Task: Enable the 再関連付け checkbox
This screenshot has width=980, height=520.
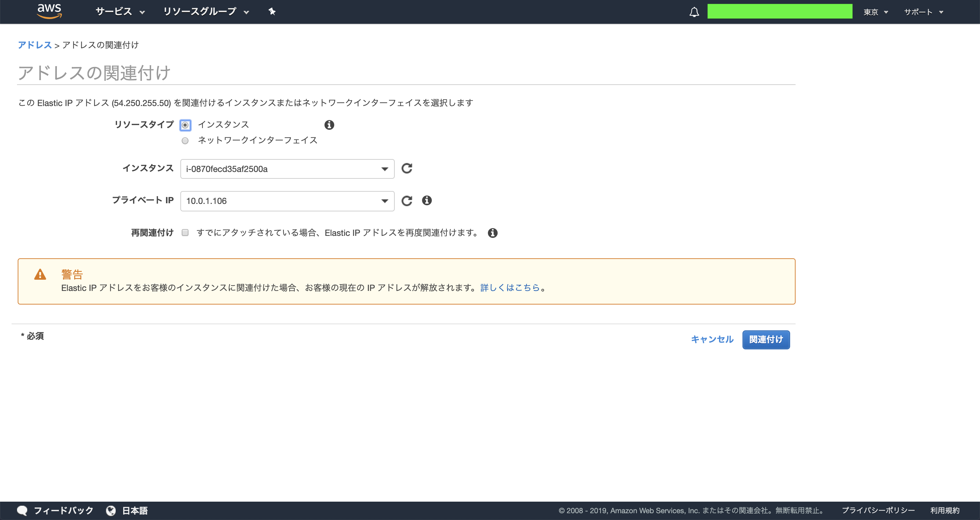Action: coord(185,232)
